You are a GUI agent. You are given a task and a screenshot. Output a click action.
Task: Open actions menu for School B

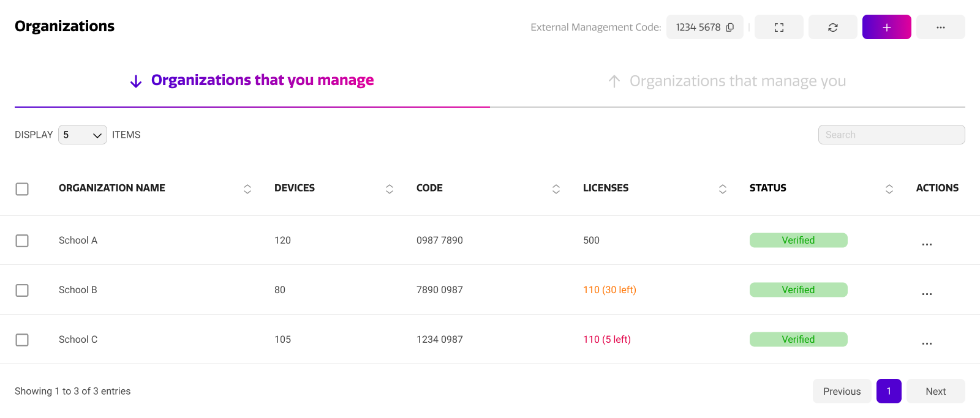pos(927,293)
